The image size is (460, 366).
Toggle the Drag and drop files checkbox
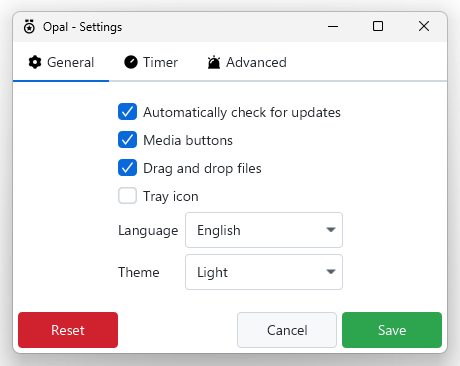(x=127, y=168)
